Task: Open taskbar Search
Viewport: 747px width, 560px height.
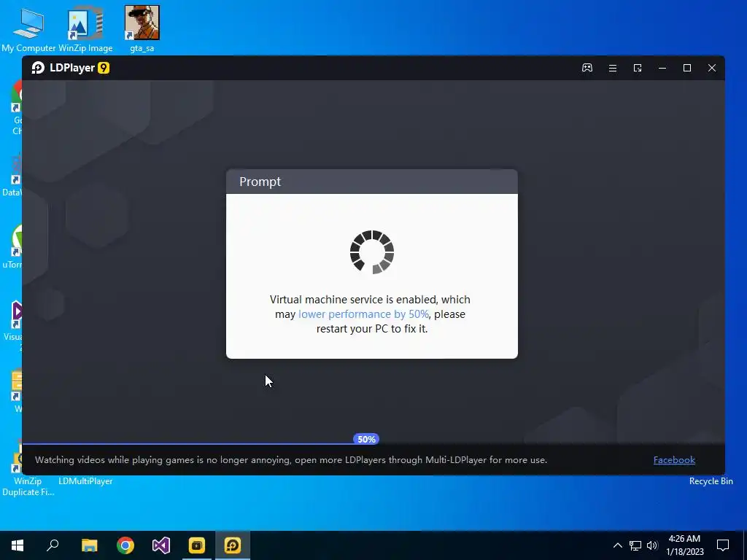Action: click(x=53, y=545)
